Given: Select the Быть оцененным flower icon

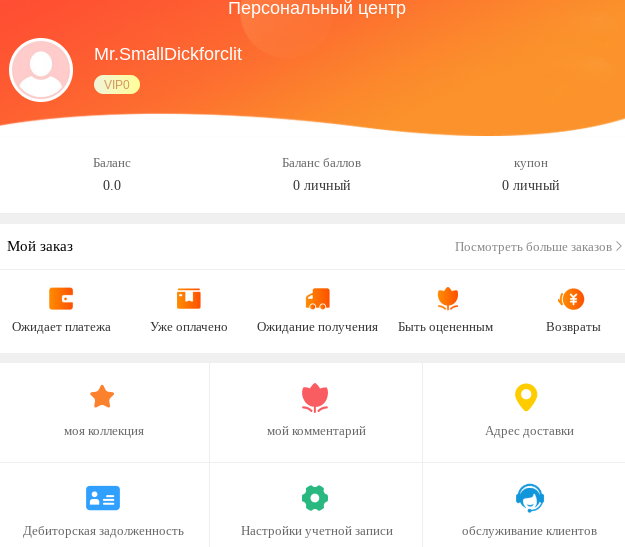Looking at the screenshot, I should pyautogui.click(x=448, y=298).
